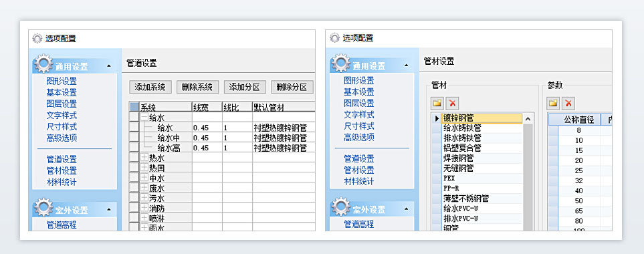
Task: Open 文字样式 in the 管道设置 window sidebar
Action: pos(62,116)
